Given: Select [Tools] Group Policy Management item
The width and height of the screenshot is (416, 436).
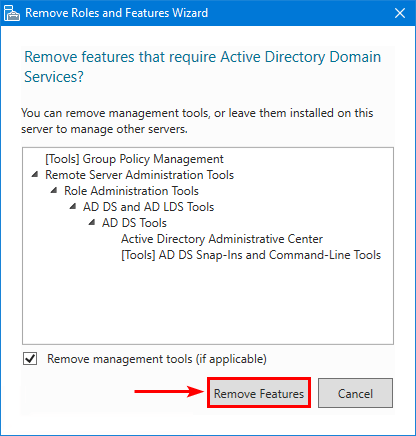Looking at the screenshot, I should click(x=134, y=159).
